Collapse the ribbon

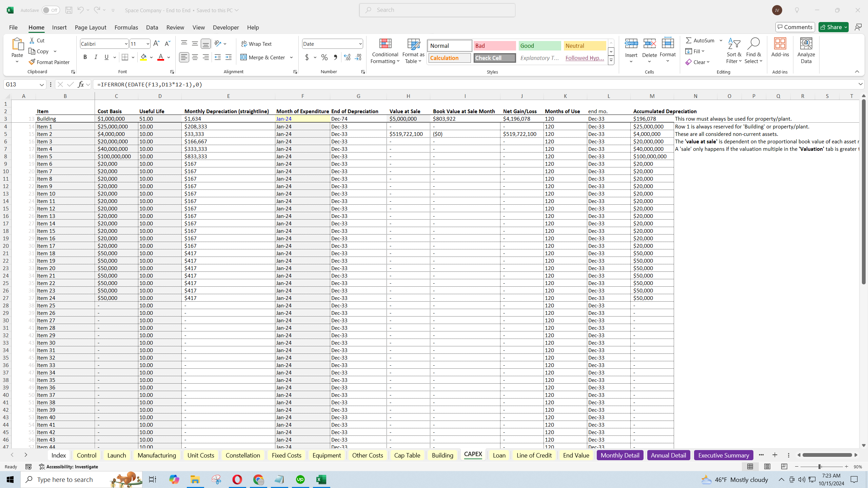(857, 72)
